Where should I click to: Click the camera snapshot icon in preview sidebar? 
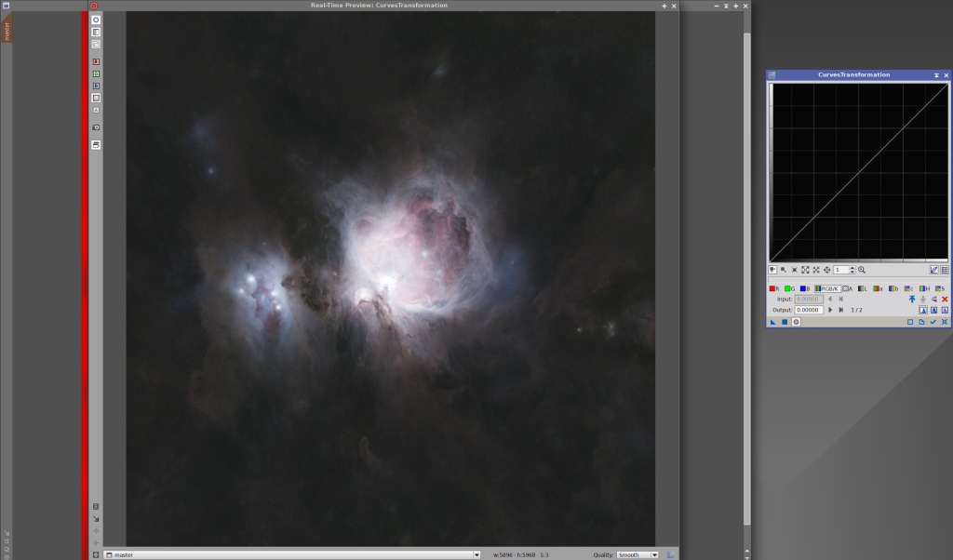point(96,127)
